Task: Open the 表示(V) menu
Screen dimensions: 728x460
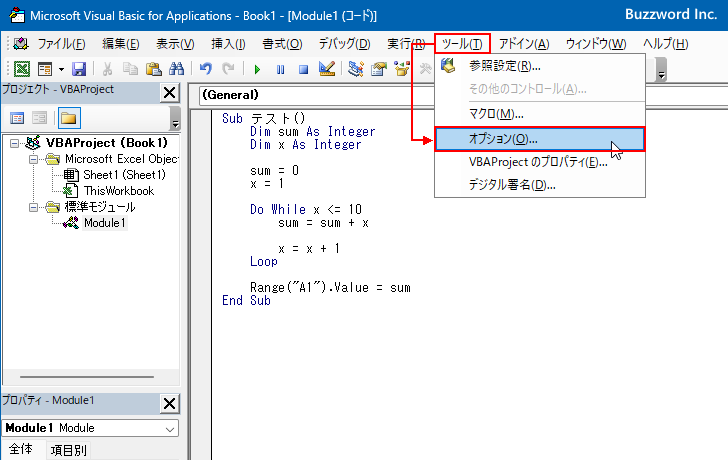Action: coord(175,44)
